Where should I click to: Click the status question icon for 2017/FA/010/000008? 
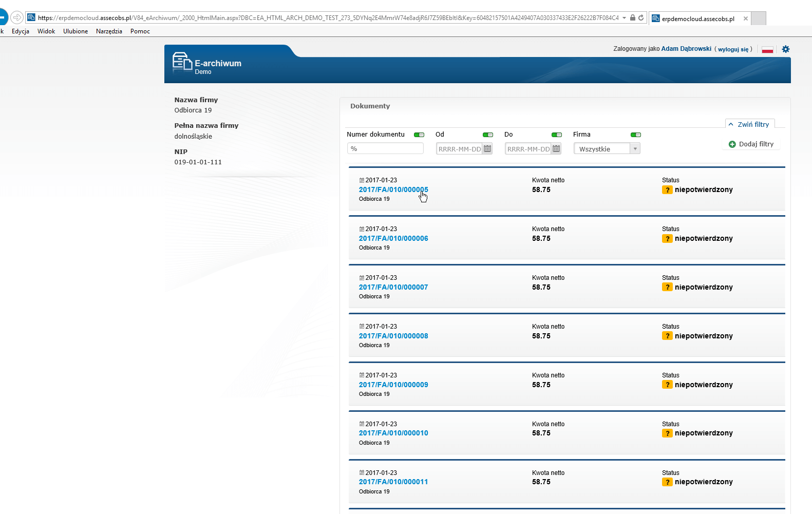[667, 336]
